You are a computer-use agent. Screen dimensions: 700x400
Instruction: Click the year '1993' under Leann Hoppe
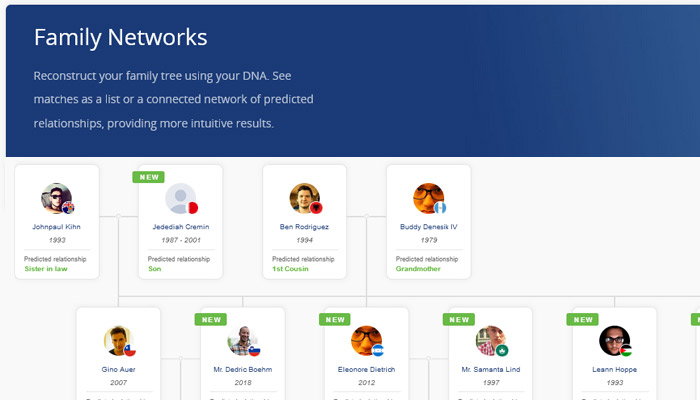(x=615, y=383)
